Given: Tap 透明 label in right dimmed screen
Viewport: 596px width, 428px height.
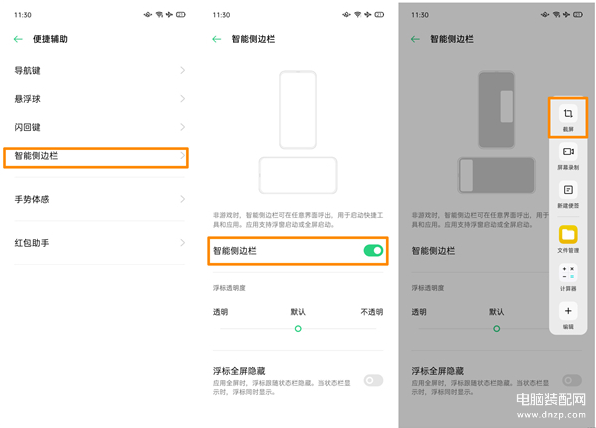Looking at the screenshot, I should pos(419,312).
